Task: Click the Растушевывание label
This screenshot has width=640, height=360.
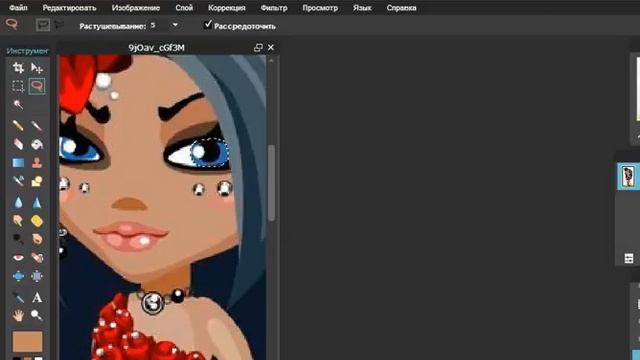Action: pos(113,26)
